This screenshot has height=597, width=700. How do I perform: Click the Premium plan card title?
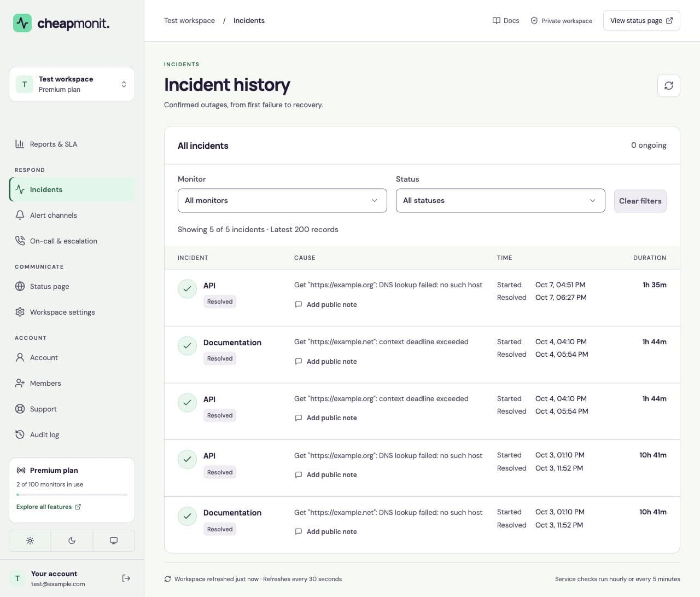[54, 470]
